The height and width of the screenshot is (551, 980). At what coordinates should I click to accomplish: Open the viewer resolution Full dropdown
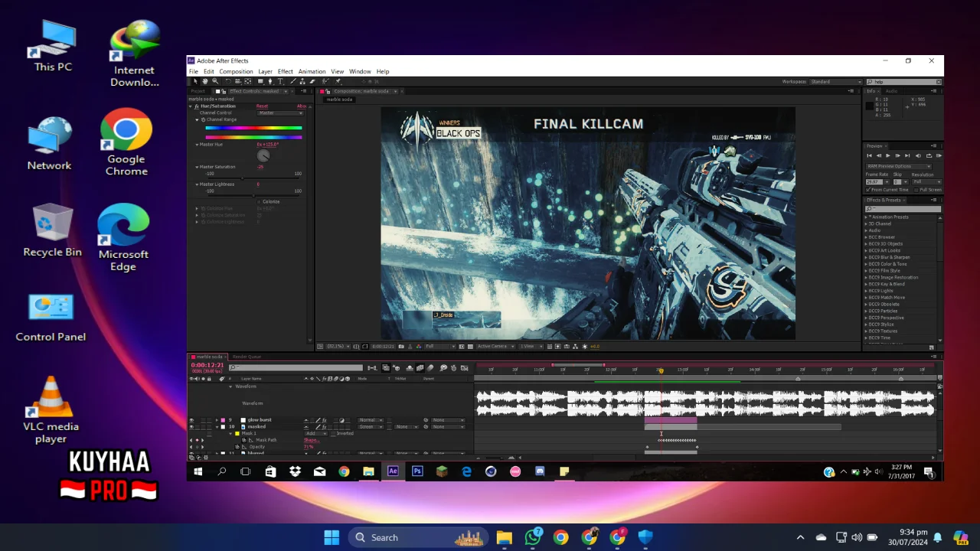440,347
